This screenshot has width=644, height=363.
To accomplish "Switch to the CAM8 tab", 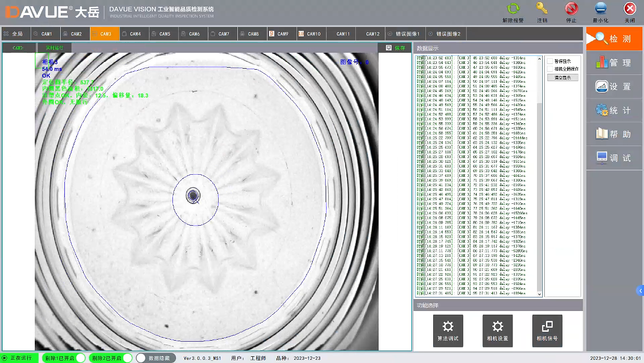I will [x=253, y=34].
